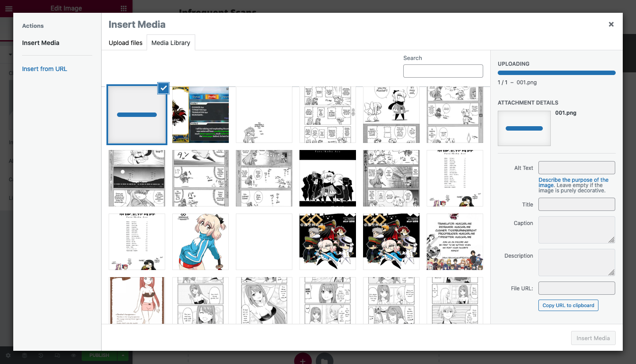Click the Preview eye icon
Viewport: 636px width, 364px height.
point(73,355)
